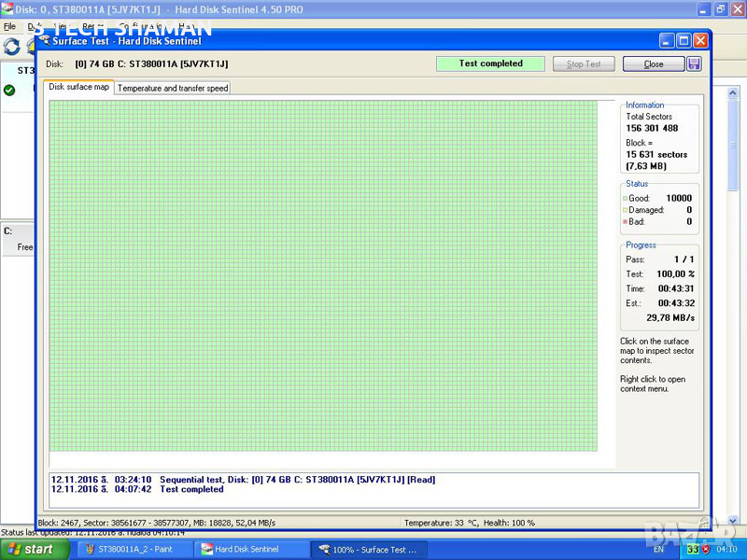The width and height of the screenshot is (747, 560).
Task: Select the Disk surface map tab
Action: pyautogui.click(x=79, y=87)
